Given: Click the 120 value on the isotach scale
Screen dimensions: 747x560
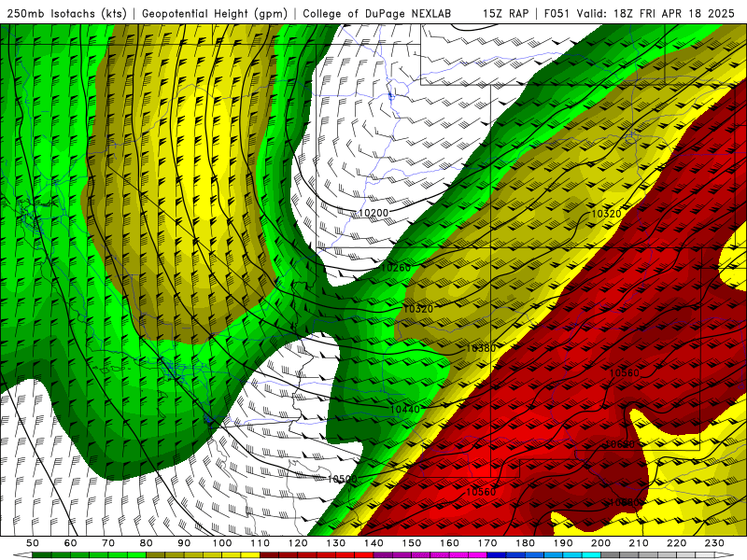Looking at the screenshot, I should (x=298, y=543).
